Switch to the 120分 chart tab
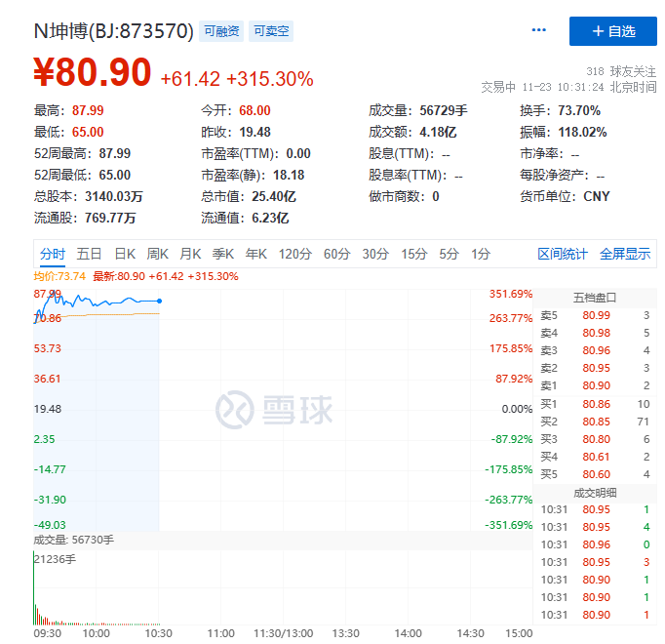This screenshot has height=644, width=665. (x=295, y=254)
